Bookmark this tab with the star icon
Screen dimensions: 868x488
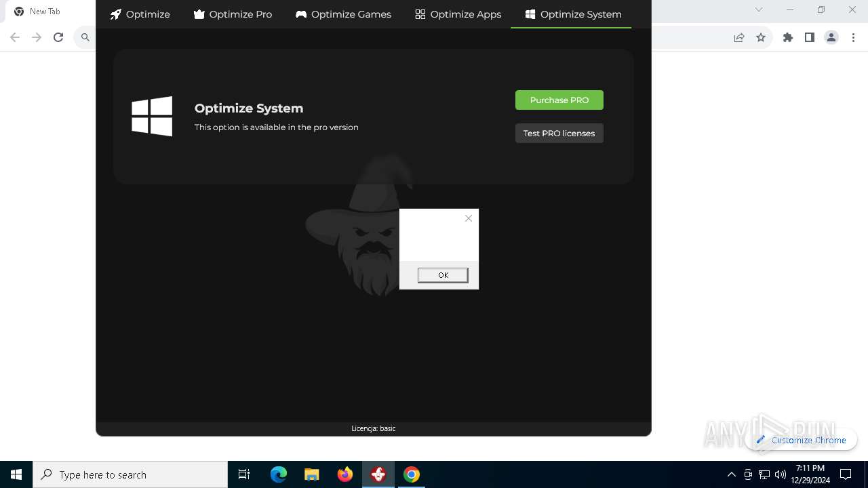[761, 38]
